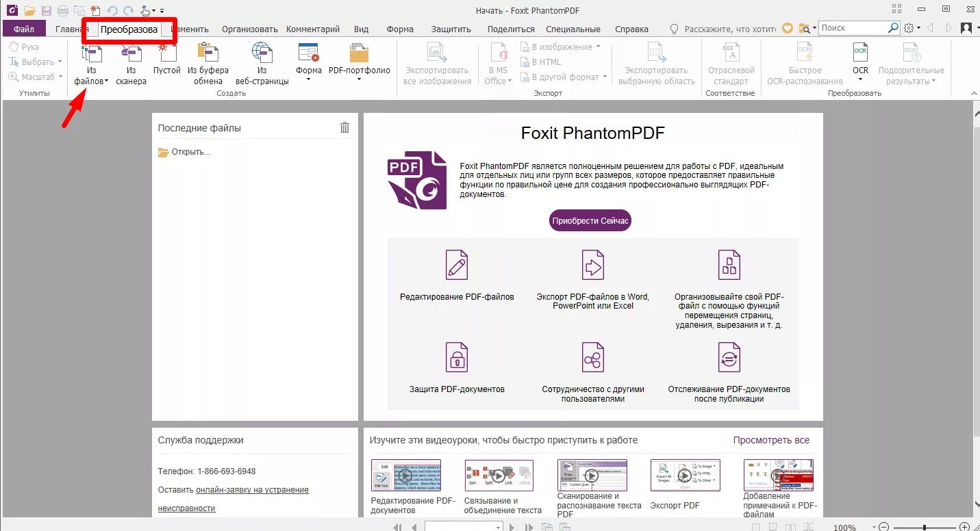Select the Рука hand tool
The image size is (980, 531).
24,47
